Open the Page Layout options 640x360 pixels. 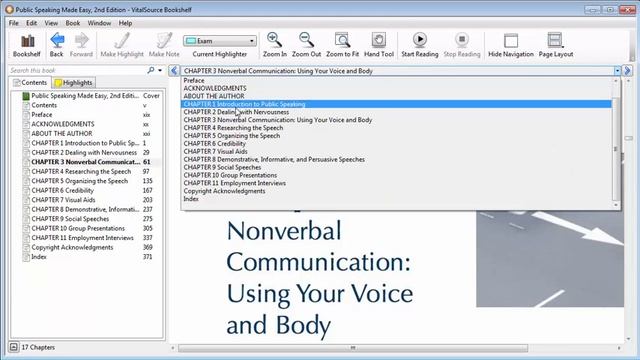[x=556, y=45]
